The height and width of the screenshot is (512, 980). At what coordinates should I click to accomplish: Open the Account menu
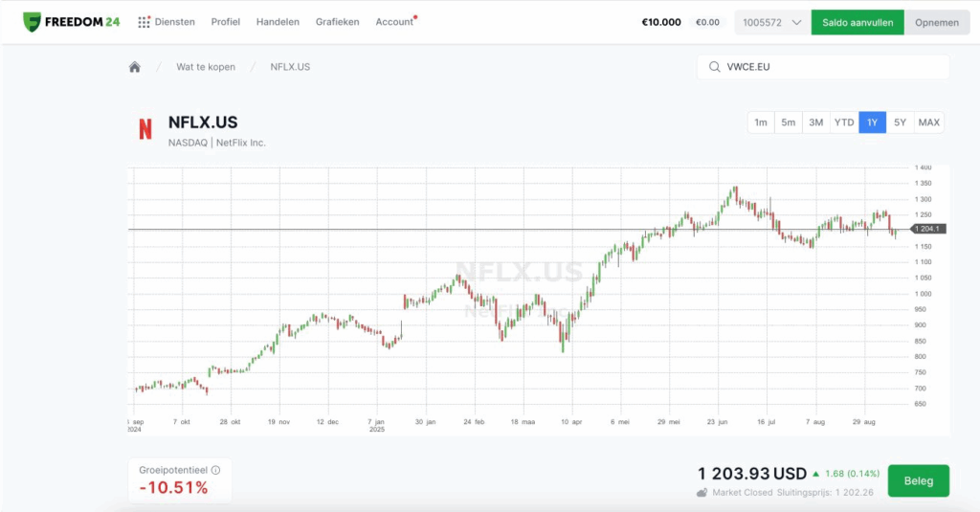tap(394, 22)
